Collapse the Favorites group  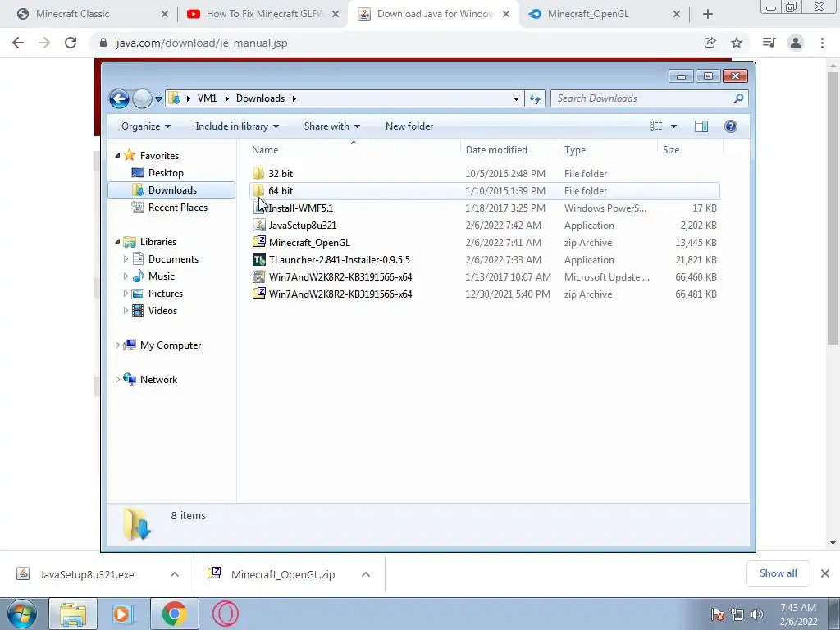pyautogui.click(x=117, y=155)
